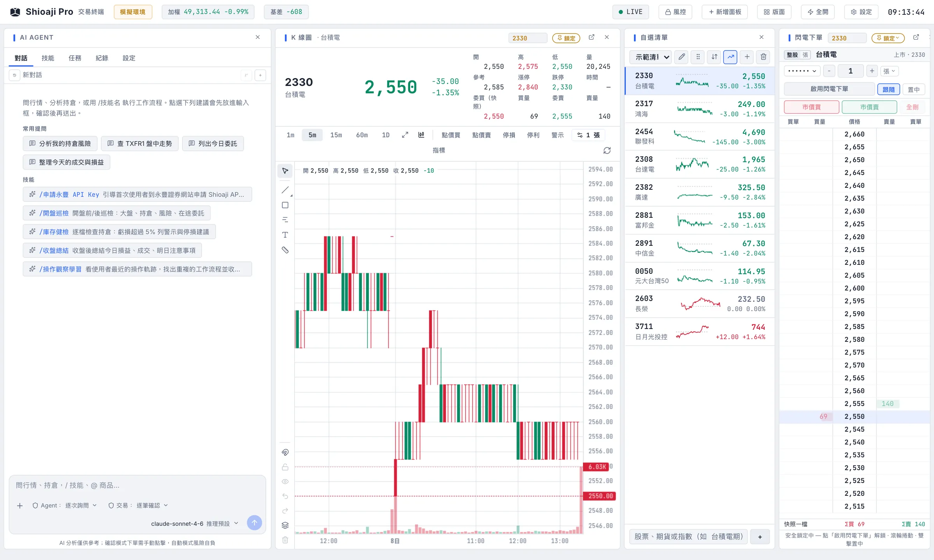Edit watchlist with pencil icon

point(681,57)
